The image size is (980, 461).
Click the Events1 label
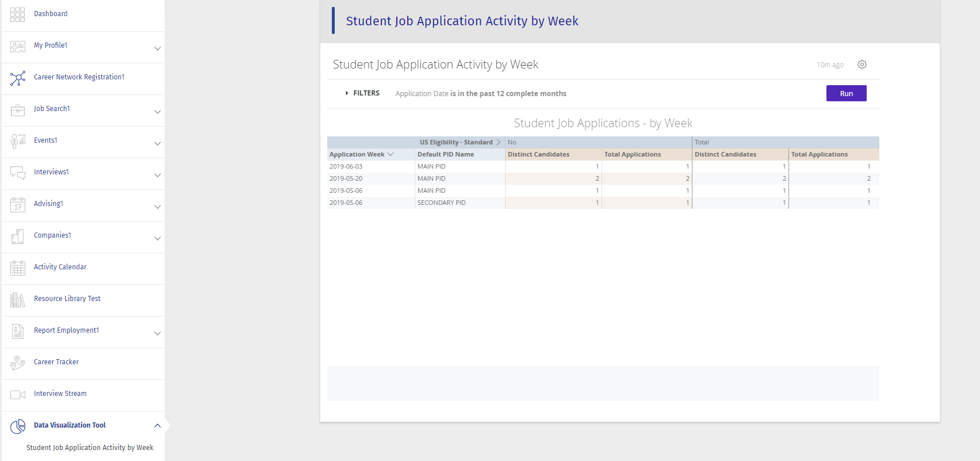pos(45,140)
